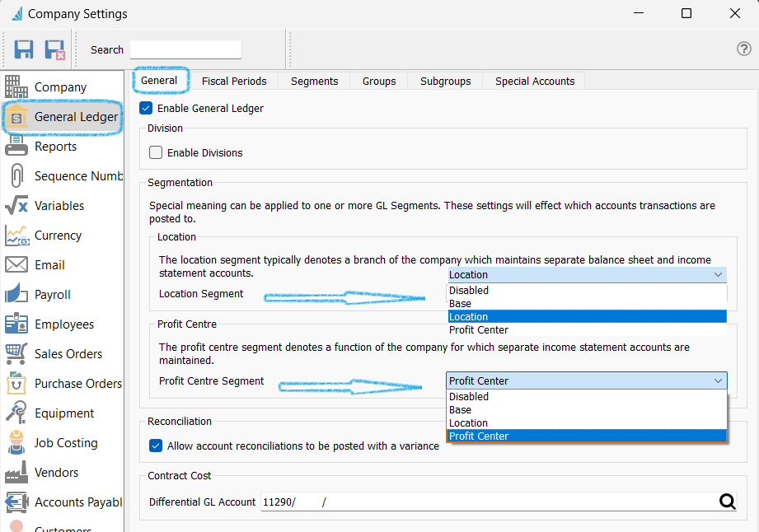Select the Variables square-root icon

16,206
